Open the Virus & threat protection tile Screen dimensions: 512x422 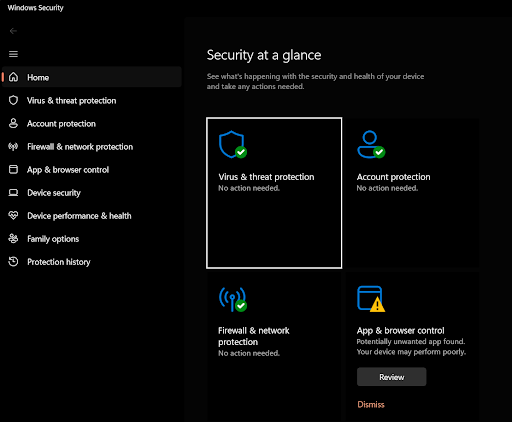274,193
